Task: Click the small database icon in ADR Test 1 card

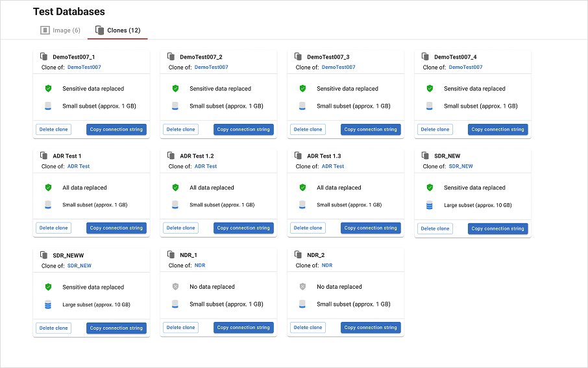Action: (48, 205)
